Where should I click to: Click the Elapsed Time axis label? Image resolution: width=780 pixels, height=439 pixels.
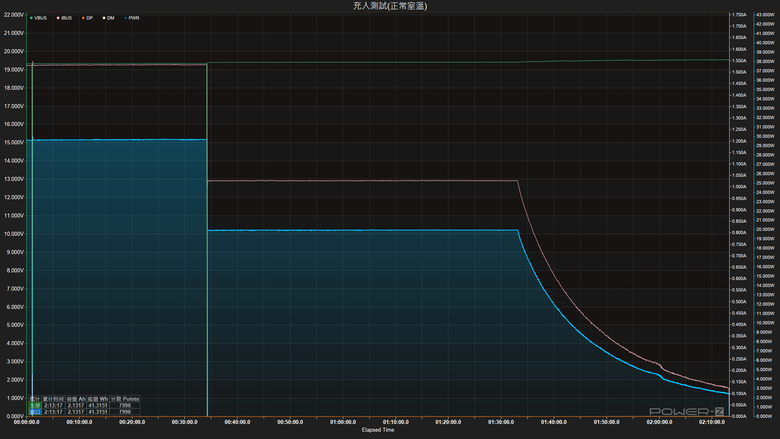[378, 430]
